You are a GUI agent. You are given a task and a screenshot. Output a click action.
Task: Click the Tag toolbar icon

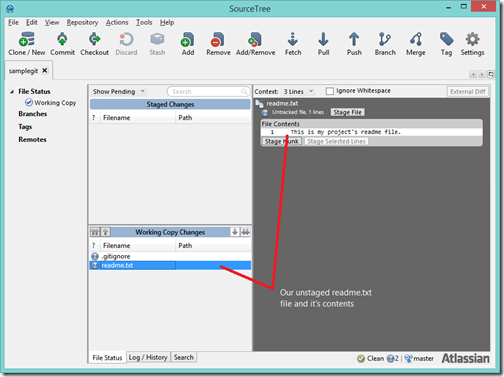pyautogui.click(x=446, y=39)
